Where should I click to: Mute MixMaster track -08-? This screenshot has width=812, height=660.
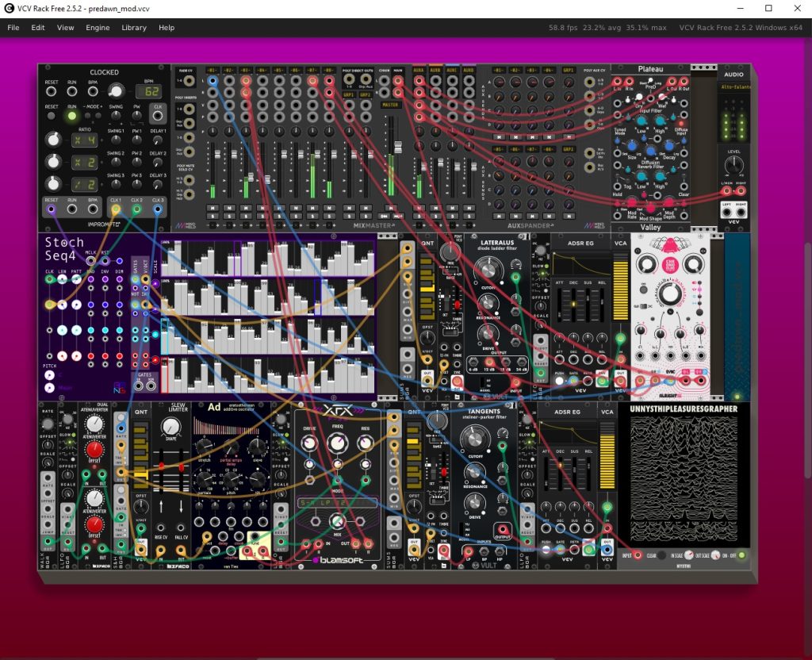329,209
